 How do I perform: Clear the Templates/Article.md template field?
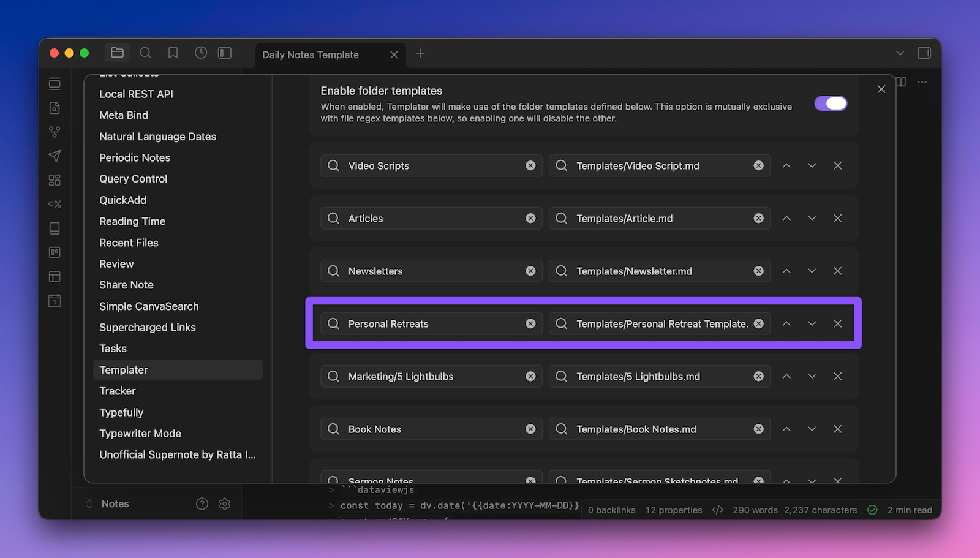(758, 219)
